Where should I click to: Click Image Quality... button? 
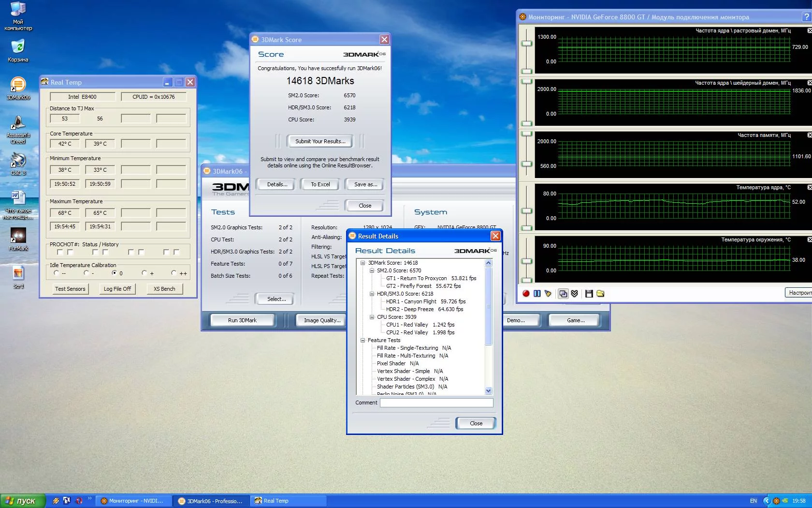click(321, 320)
